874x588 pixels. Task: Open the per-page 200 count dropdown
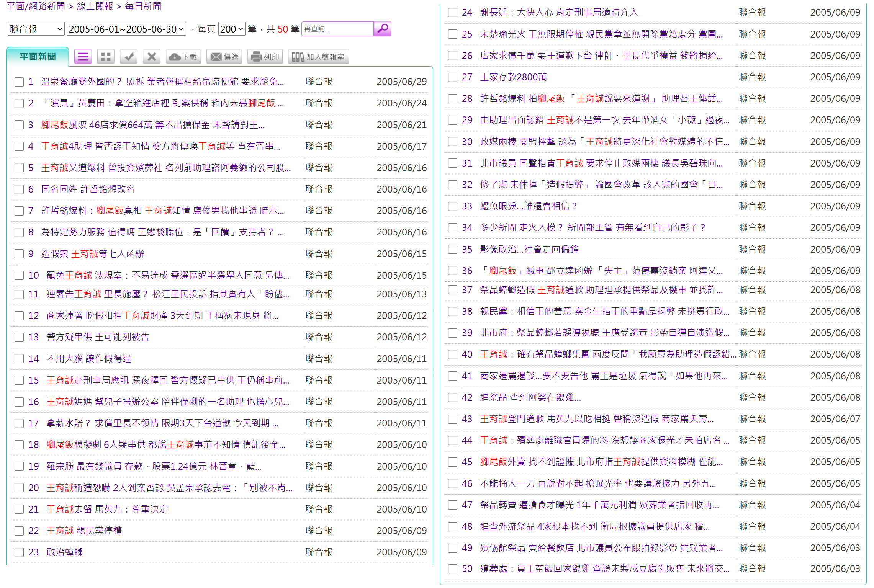click(x=232, y=29)
